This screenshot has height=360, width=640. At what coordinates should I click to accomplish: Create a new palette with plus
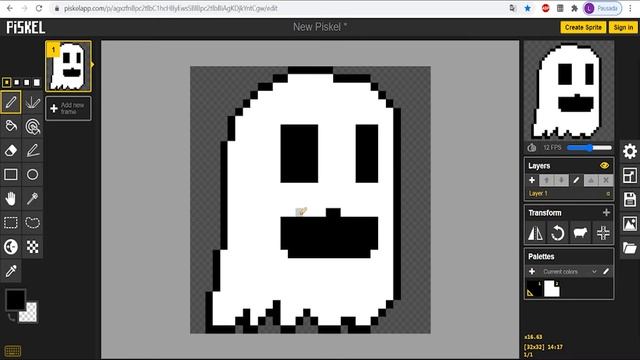tap(532, 271)
